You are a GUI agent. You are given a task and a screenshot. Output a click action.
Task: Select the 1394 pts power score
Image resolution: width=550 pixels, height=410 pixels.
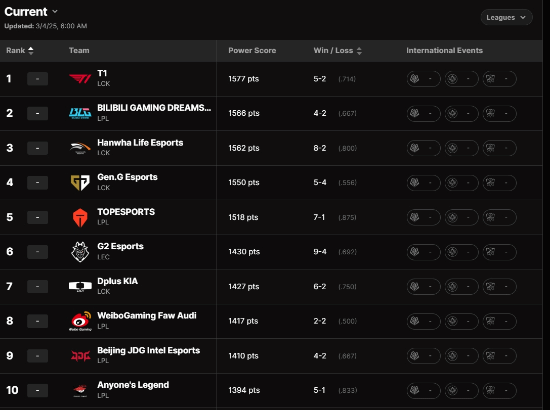[x=244, y=390]
